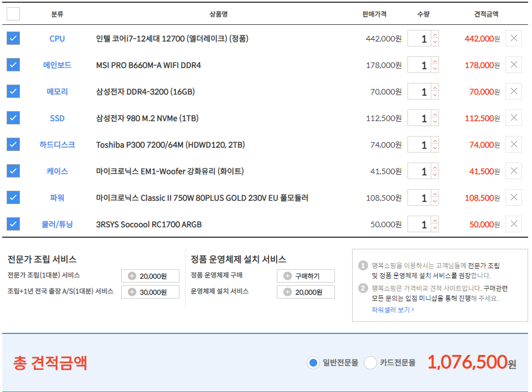Open the 하드디스크 category link
532x392 pixels.
click(x=57, y=145)
